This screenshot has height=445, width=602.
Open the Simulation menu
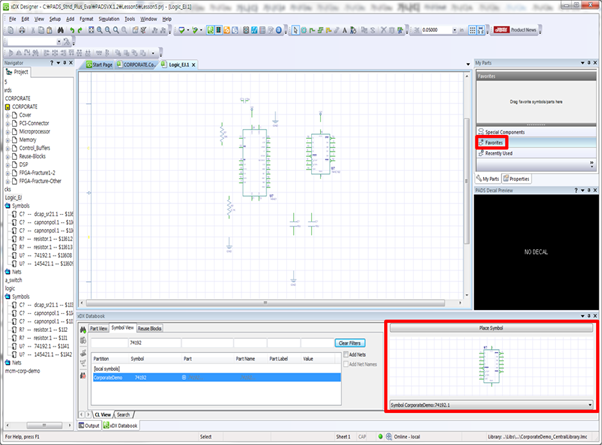point(109,19)
